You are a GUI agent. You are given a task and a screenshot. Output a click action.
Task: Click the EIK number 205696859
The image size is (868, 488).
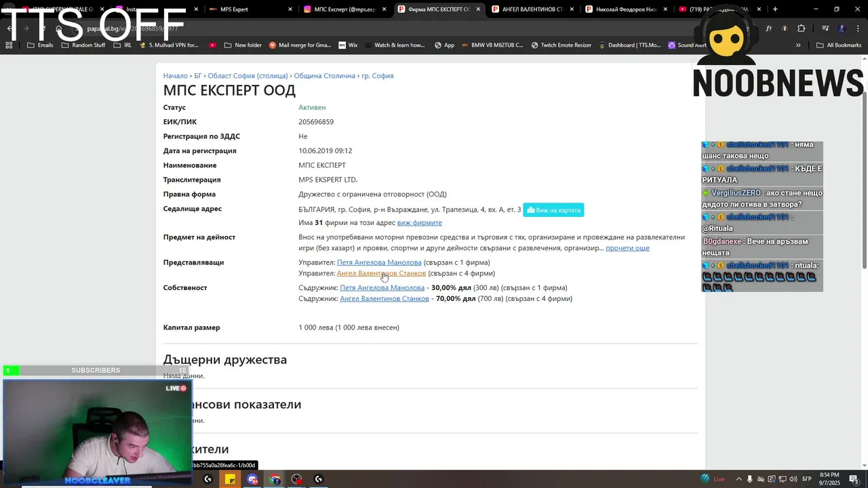click(316, 122)
